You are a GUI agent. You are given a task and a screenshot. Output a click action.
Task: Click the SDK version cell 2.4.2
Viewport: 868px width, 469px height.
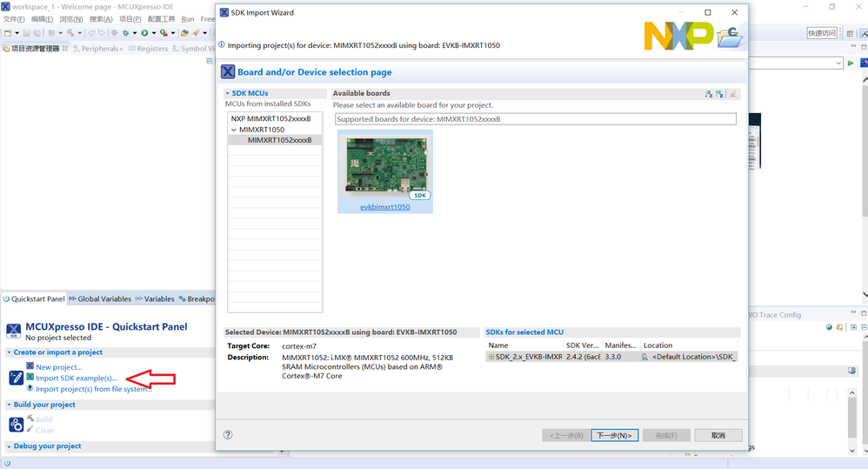point(583,357)
